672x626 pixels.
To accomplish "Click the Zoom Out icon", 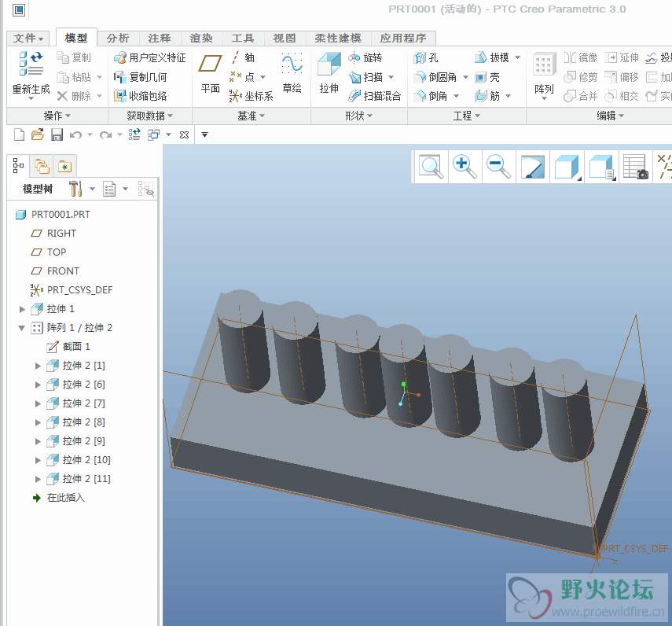I will [x=498, y=167].
